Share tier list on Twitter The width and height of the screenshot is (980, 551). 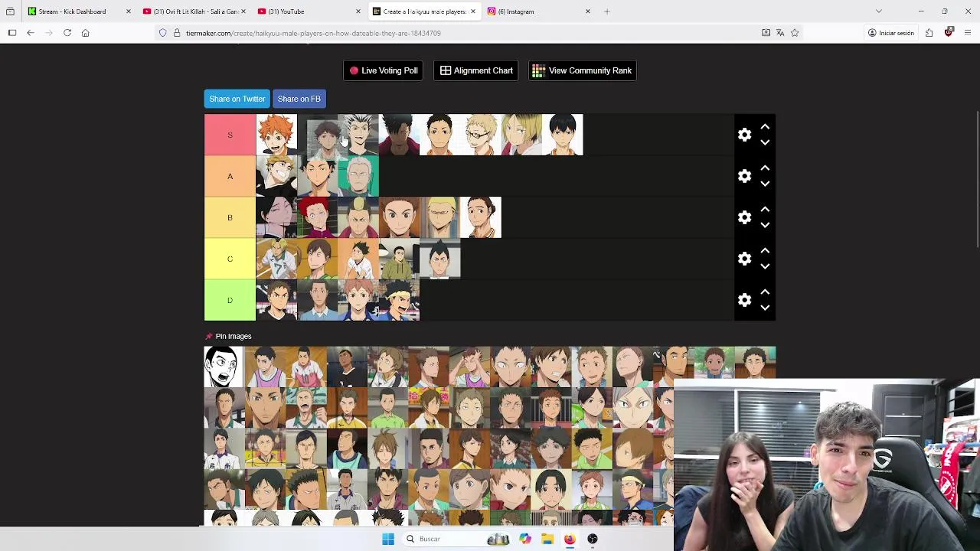[237, 99]
